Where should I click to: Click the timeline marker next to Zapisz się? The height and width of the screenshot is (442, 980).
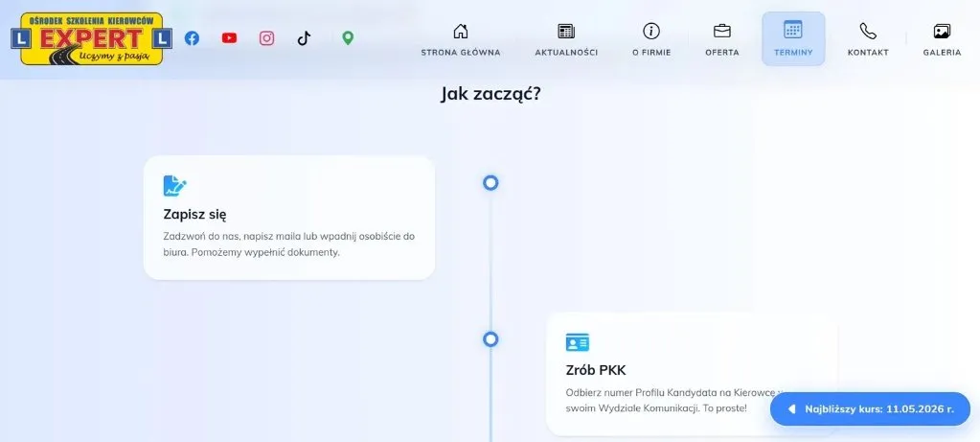490,182
